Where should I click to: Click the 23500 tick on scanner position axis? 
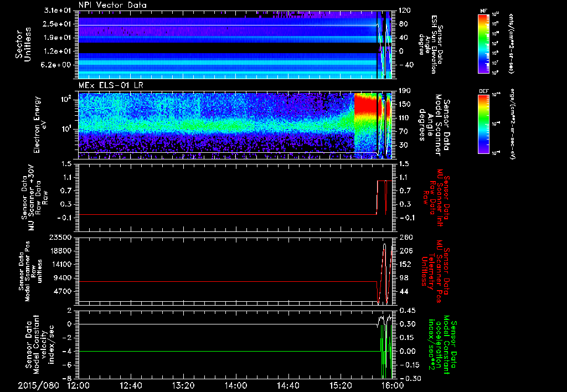point(60,237)
